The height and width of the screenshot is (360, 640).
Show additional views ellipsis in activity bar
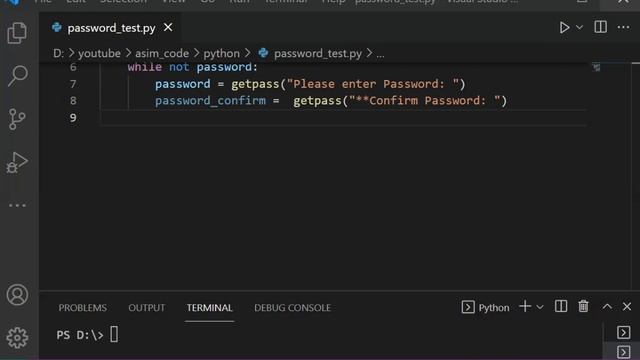17,205
